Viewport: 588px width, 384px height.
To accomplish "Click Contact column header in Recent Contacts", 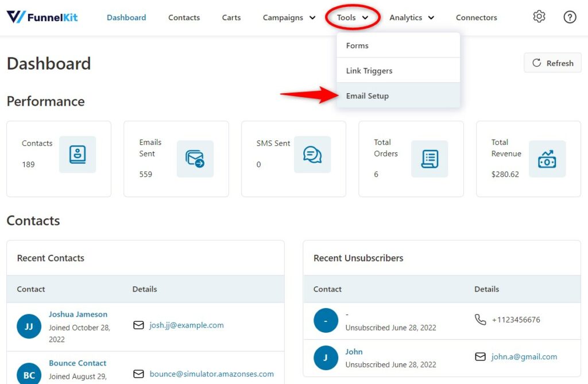I will click(31, 289).
